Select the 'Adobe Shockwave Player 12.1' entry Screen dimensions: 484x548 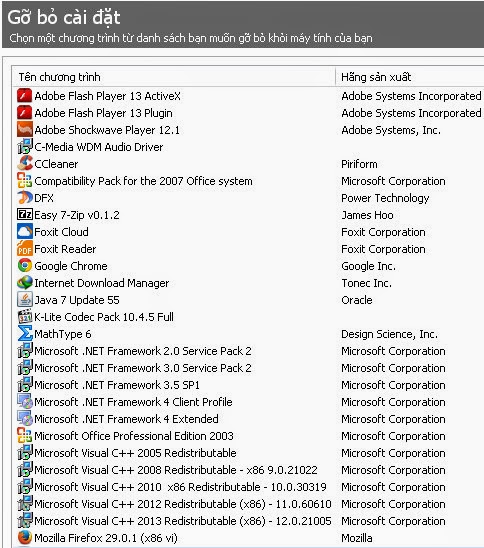pos(107,130)
